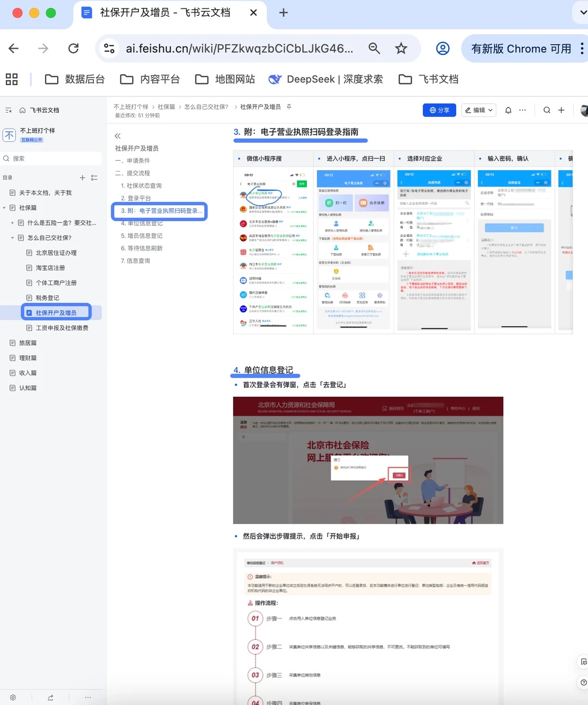
Task: Open 关于本文档，关于我 page
Action: pos(45,193)
